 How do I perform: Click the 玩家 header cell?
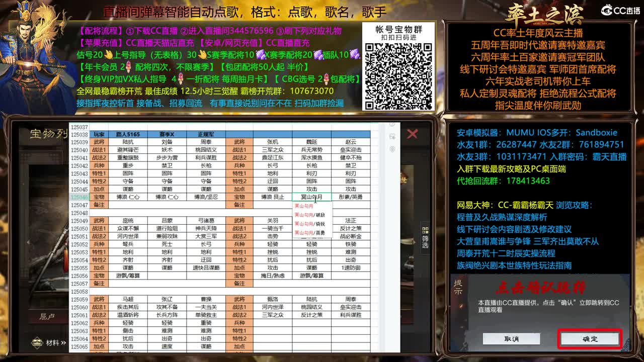tap(99, 134)
